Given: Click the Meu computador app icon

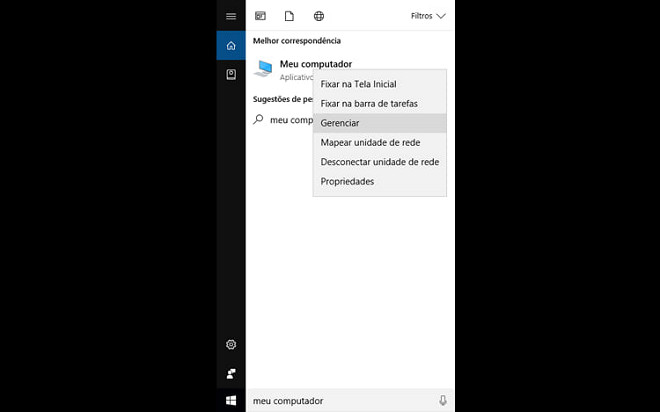Looking at the screenshot, I should pyautogui.click(x=263, y=69).
